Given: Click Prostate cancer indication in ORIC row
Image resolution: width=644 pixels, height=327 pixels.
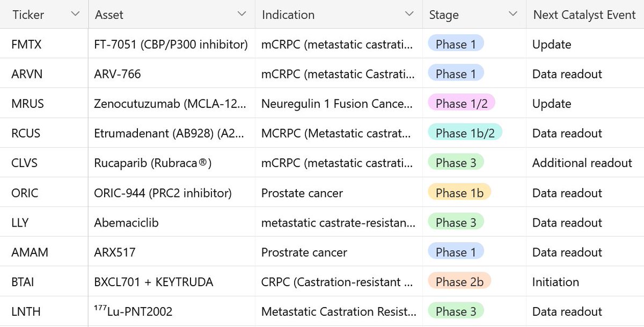Looking at the screenshot, I should click(339, 192).
